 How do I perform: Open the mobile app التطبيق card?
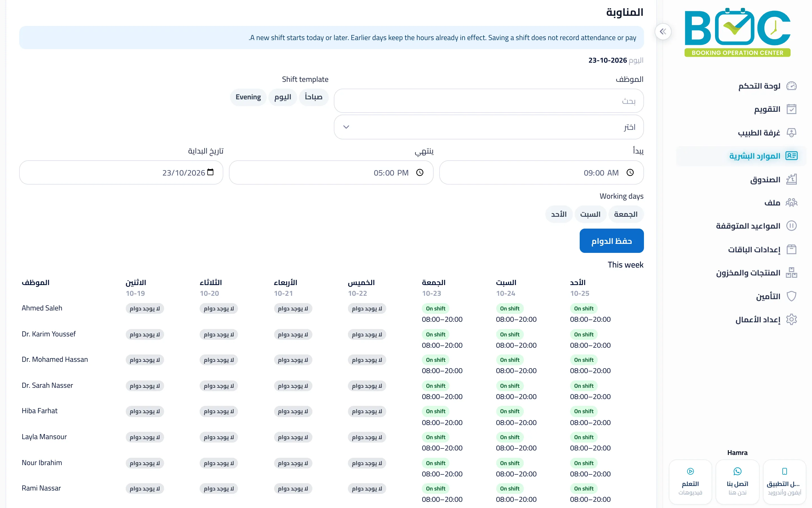tap(784, 482)
